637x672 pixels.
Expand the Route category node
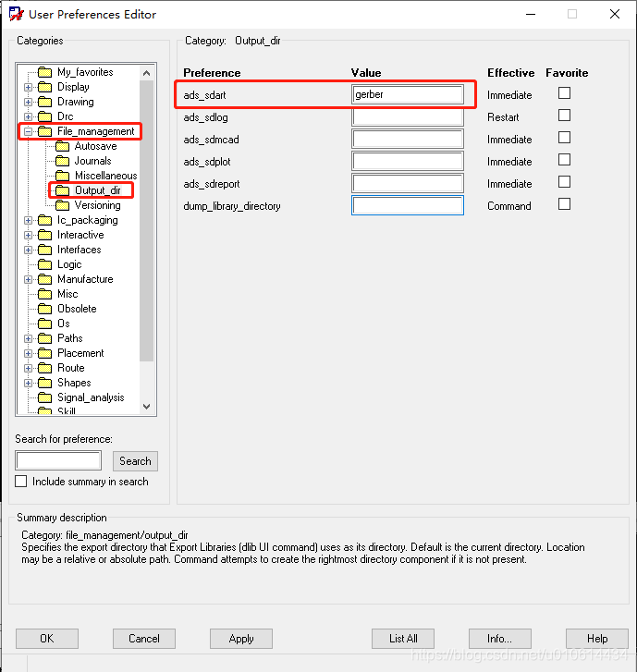(28, 368)
